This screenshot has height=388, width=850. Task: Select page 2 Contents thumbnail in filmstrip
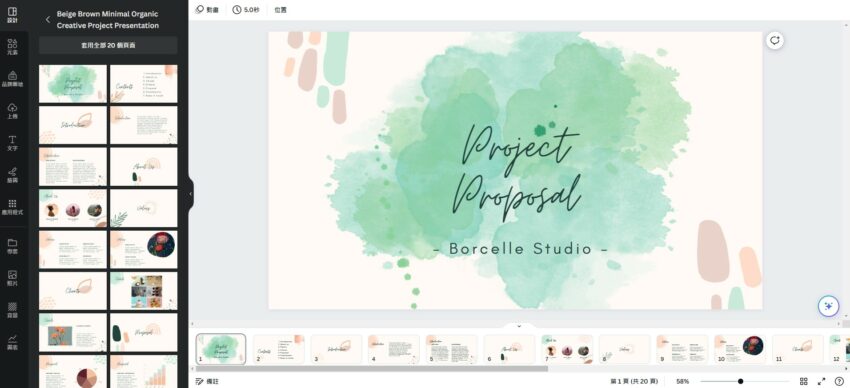point(279,348)
